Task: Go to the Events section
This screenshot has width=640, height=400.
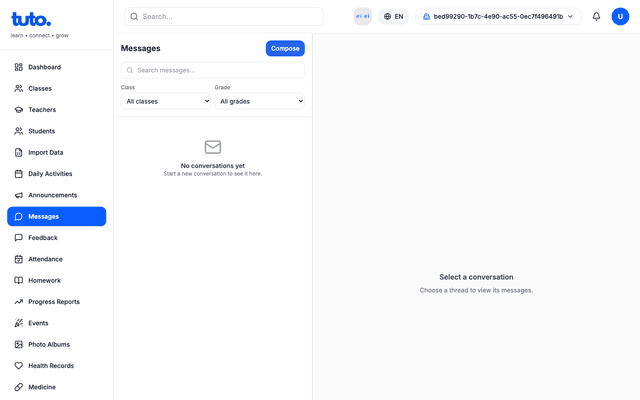Action: 56,323
